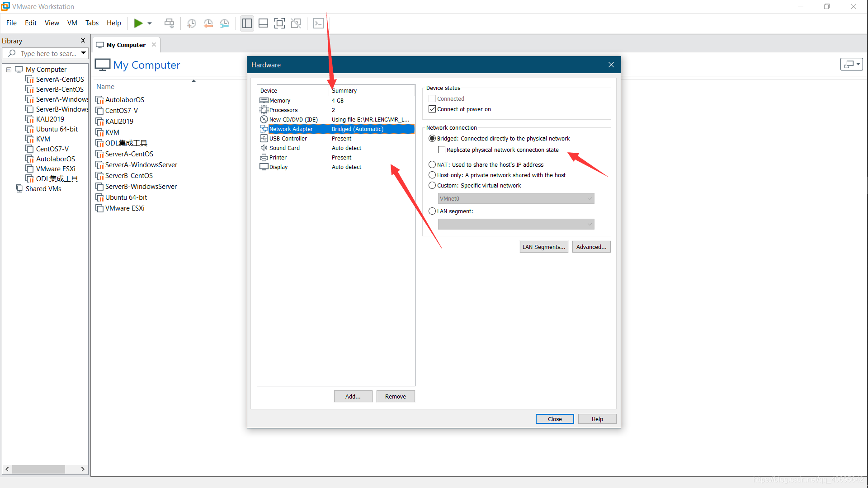Click the console view toolbar icon
Image resolution: width=868 pixels, height=488 pixels.
click(x=318, y=23)
